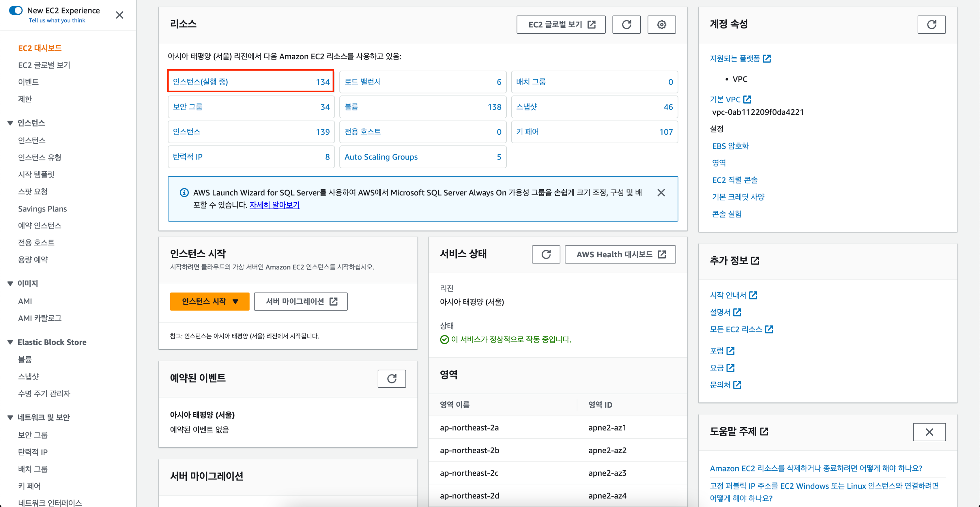The image size is (980, 507).
Task: Refresh the 서비스 상태 panel
Action: [546, 254]
